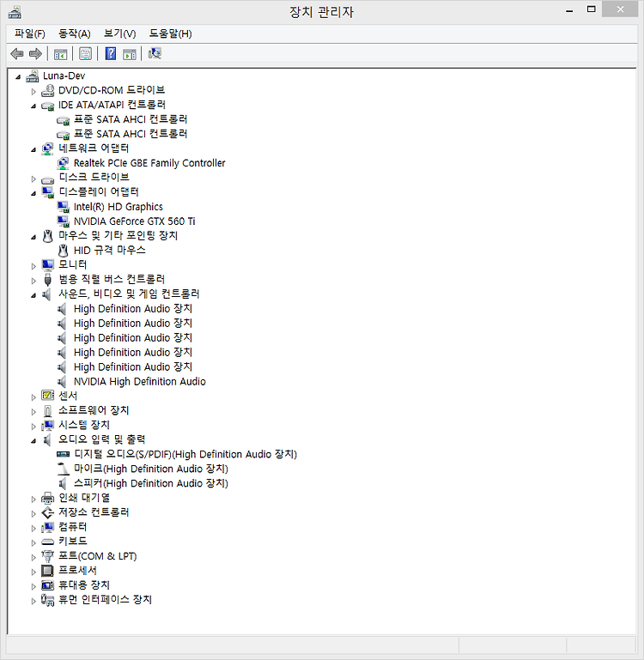Collapse the 오디오 입력 및 출력 node
Viewport: 644px width, 660px height.
33,440
